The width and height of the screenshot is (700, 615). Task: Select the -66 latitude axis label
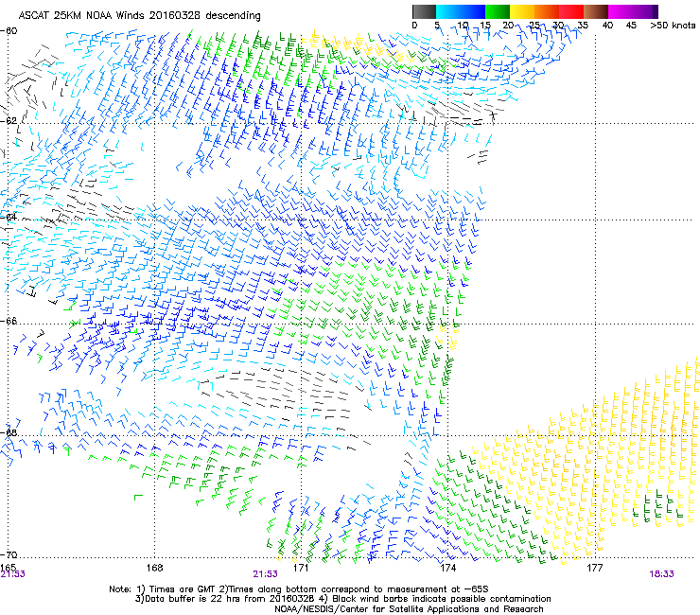pos(9,322)
